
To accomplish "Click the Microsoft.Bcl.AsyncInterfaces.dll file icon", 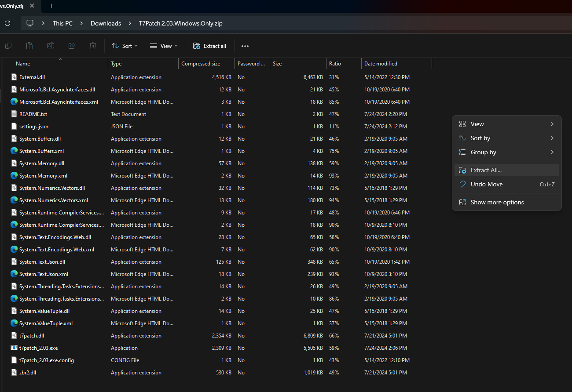I will (x=14, y=89).
